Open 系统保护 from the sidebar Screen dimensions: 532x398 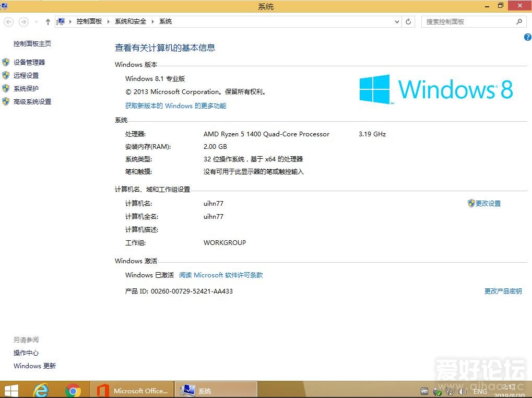click(x=26, y=89)
